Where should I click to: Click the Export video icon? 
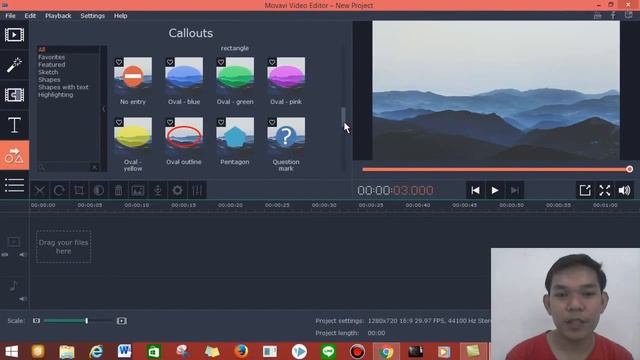(x=585, y=190)
